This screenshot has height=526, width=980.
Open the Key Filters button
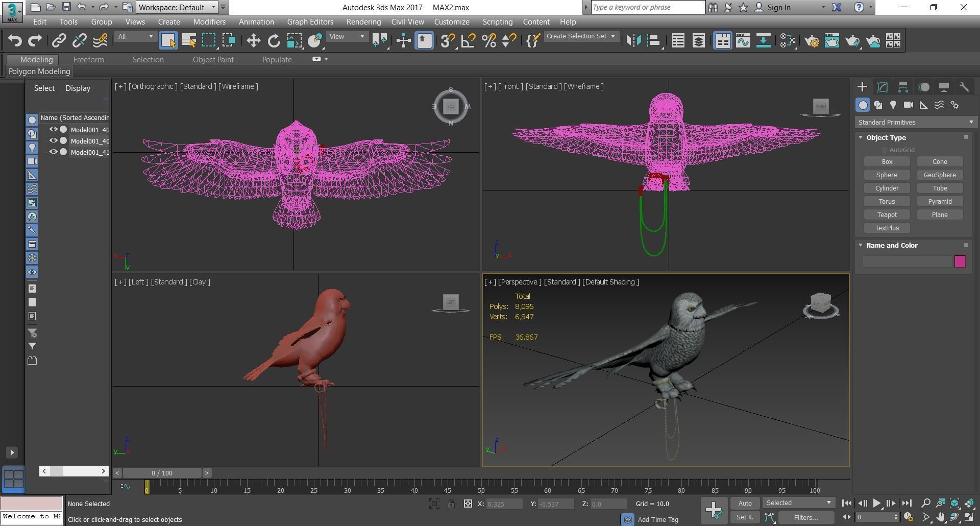[x=806, y=517]
